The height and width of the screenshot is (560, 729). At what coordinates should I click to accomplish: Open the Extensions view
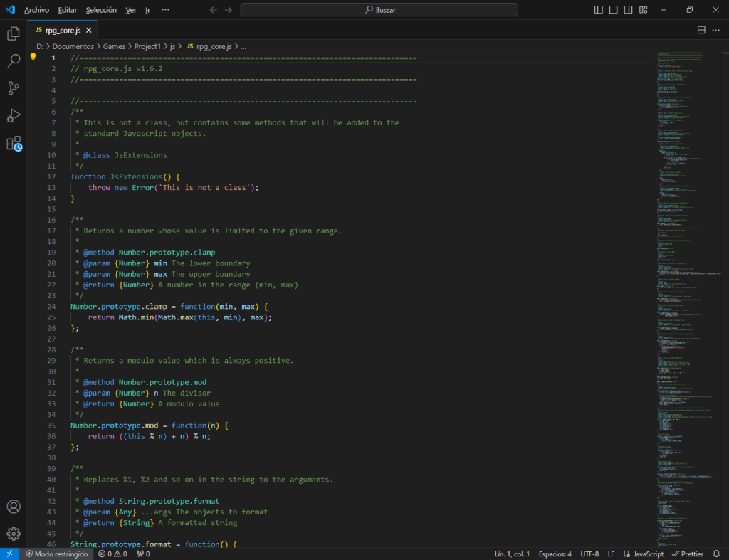14,143
